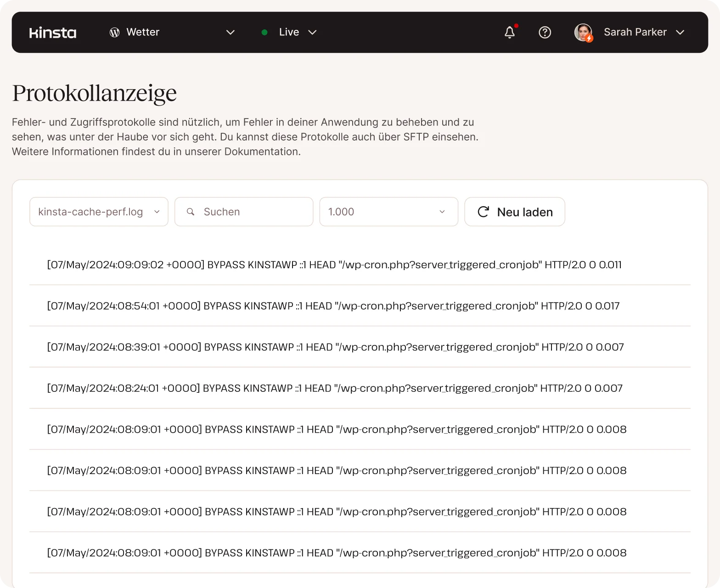The width and height of the screenshot is (720, 588).
Task: Select the 08:54:01 log entry
Action: 333,306
